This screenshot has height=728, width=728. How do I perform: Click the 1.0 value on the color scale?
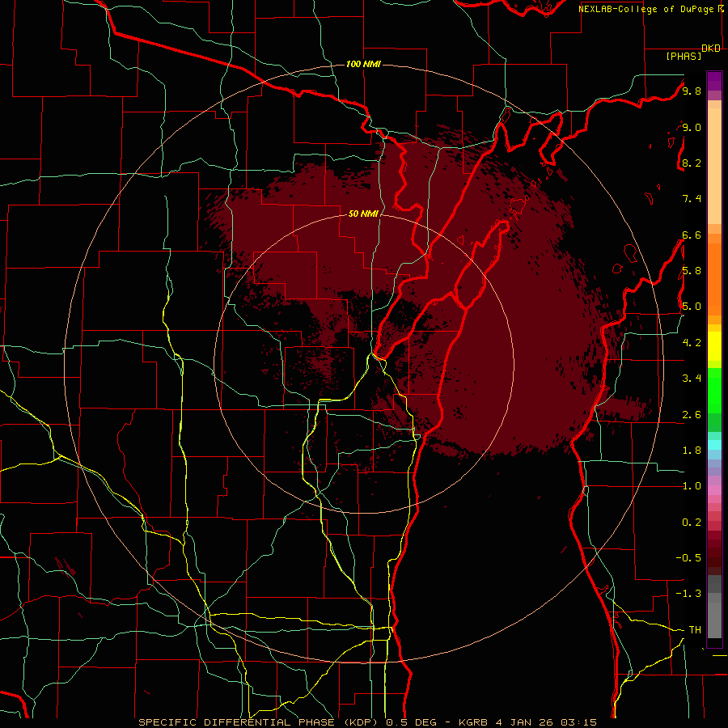(x=692, y=486)
